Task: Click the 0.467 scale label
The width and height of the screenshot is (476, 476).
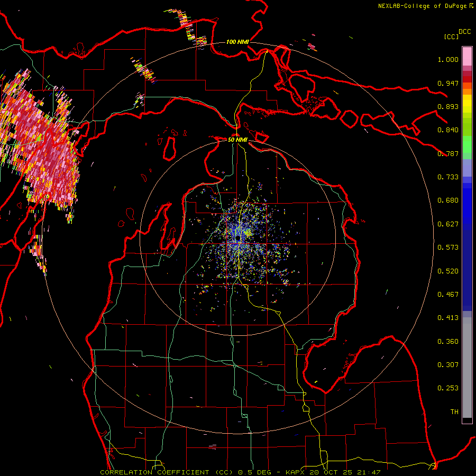Action: (x=448, y=295)
